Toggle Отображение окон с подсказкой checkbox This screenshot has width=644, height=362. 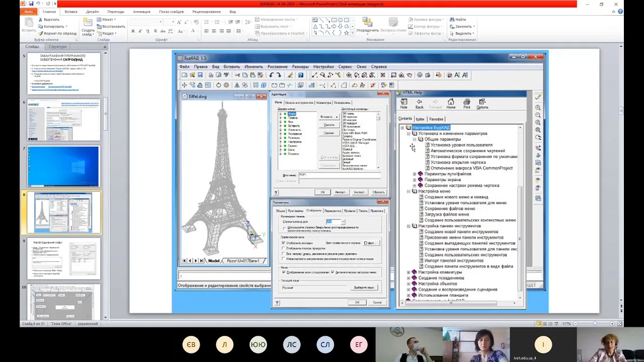click(x=283, y=273)
